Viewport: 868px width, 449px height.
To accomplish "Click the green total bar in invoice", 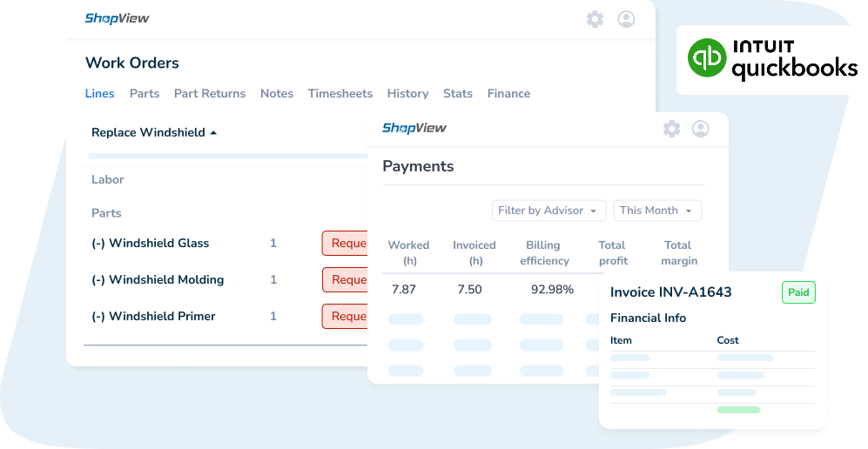I will click(738, 410).
